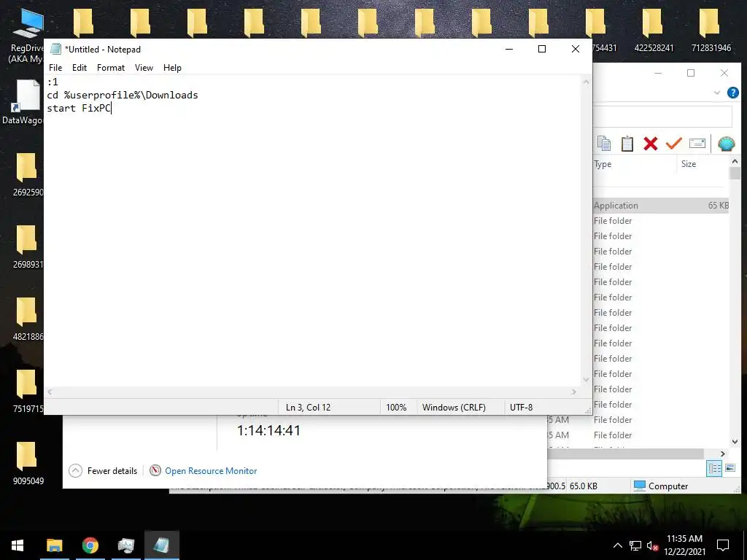This screenshot has height=560, width=747.
Task: Select desktop folder 9095049
Action: click(28, 462)
